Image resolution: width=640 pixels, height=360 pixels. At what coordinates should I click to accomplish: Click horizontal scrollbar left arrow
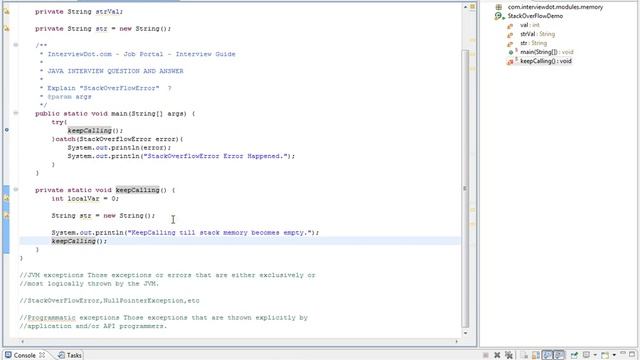22,341
